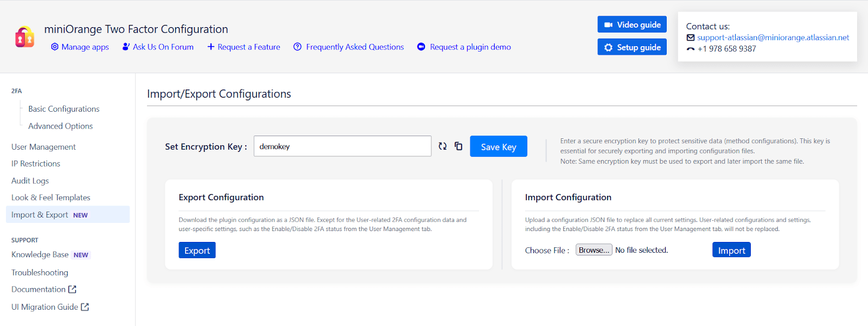Screen dimensions: 868x326
Task: Click the Export Configuration card title
Action: pyautogui.click(x=221, y=197)
